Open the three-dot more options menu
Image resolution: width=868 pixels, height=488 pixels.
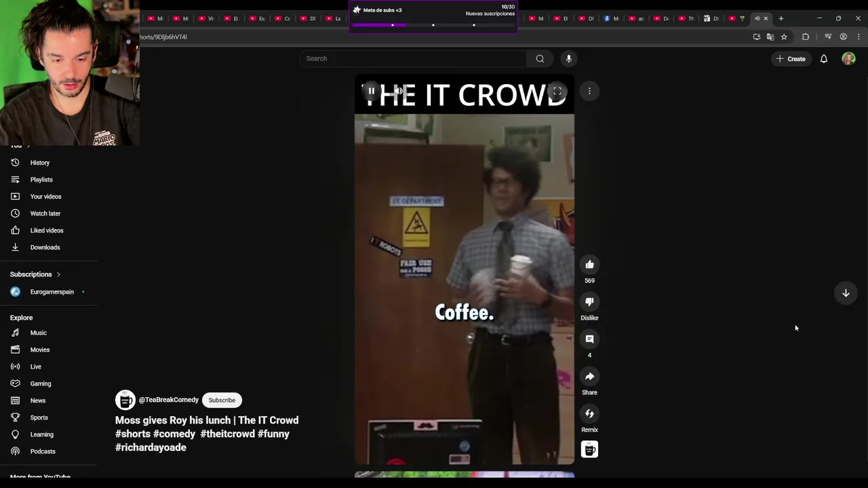tap(589, 91)
